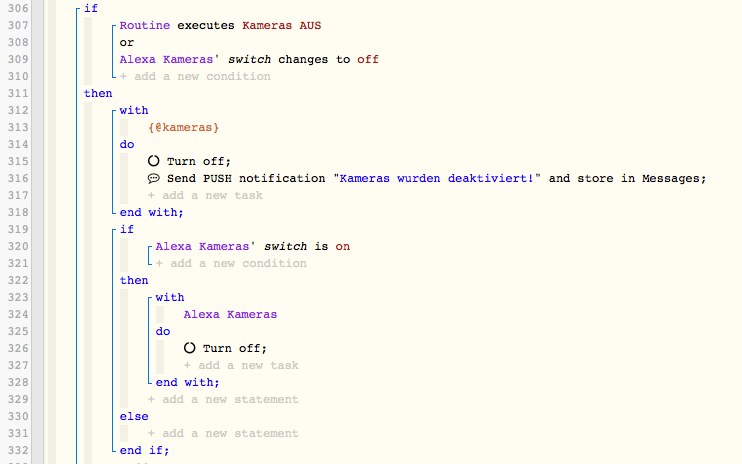
Task: Select the condition Alexa Kameras' switch changes to off
Action: pyautogui.click(x=249, y=60)
